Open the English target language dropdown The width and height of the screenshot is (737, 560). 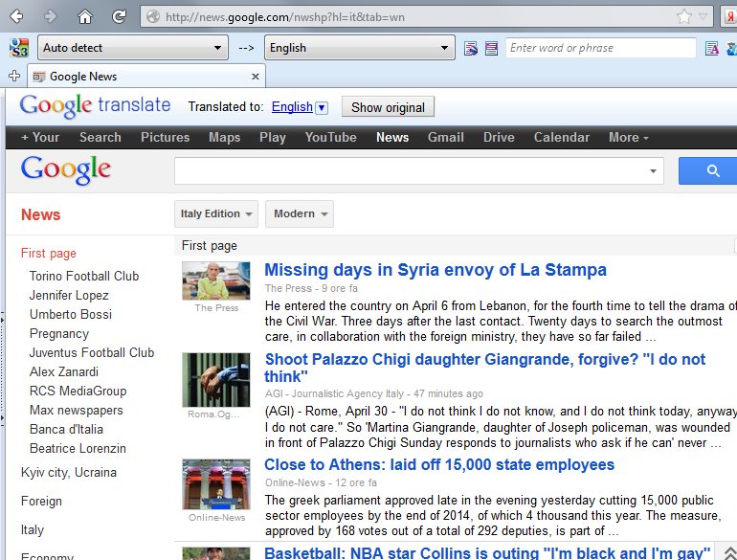coord(360,48)
